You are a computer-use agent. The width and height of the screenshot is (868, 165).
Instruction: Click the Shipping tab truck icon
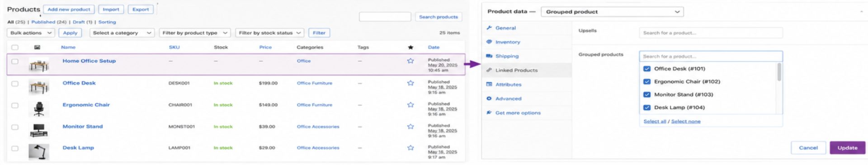coord(489,56)
